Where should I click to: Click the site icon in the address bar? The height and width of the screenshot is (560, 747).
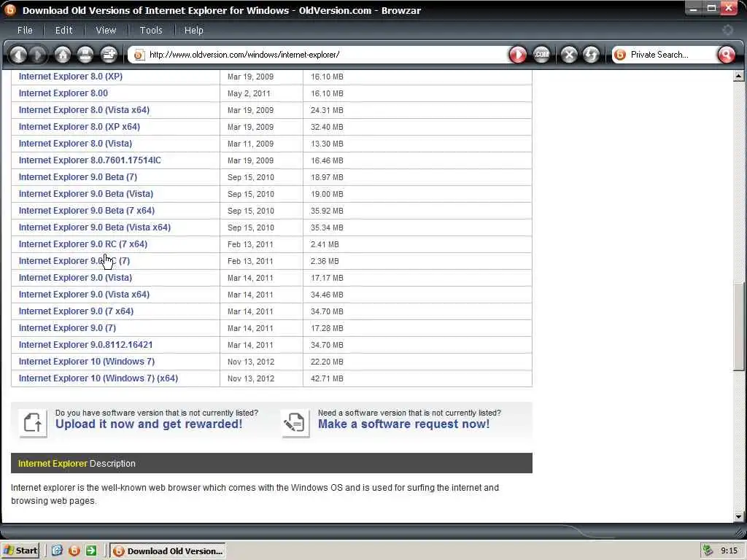click(139, 55)
